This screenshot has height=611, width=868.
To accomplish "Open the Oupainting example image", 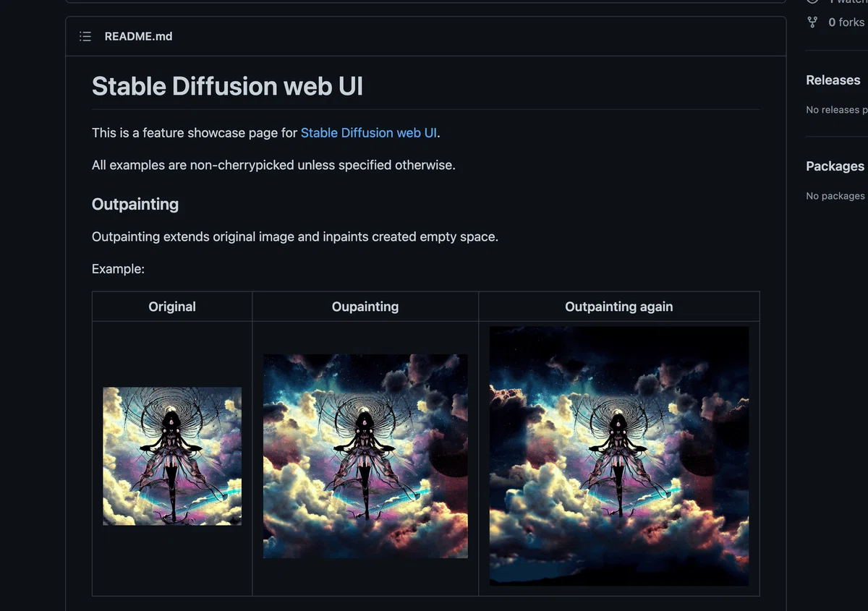I will coord(365,456).
